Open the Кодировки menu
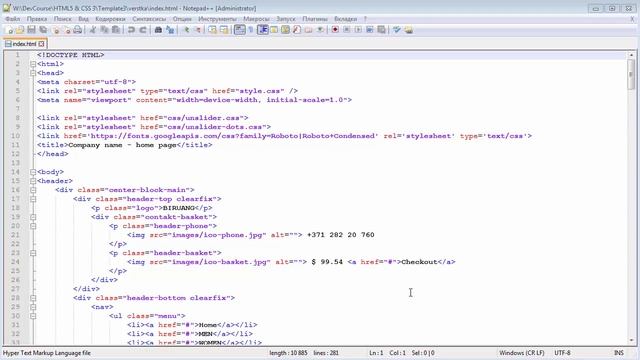 click(x=110, y=19)
